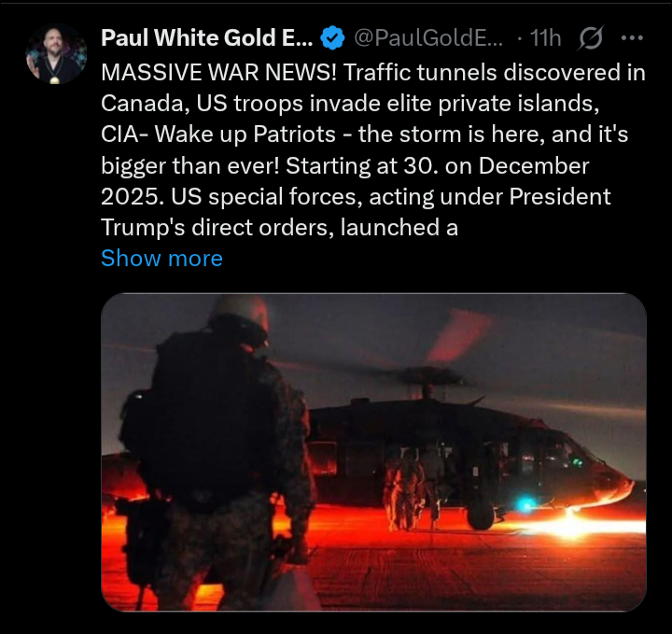Open Paul White Gold's profile avatar

[x=56, y=53]
